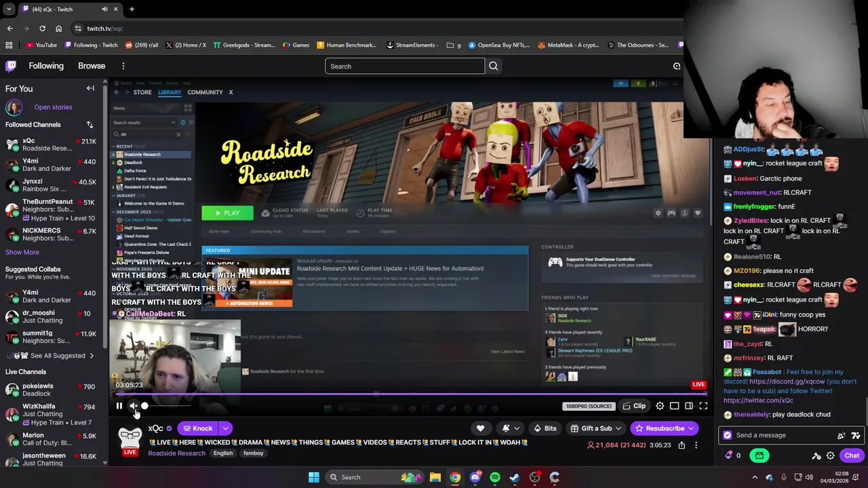Open xQc's channel avatar

point(130,439)
